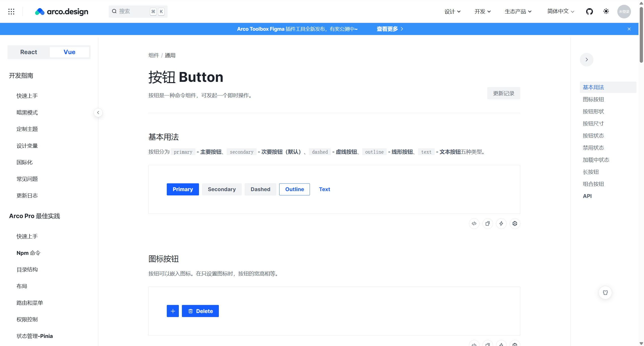Expand the 设计 dropdown menu
This screenshot has height=346, width=644.
(452, 11)
